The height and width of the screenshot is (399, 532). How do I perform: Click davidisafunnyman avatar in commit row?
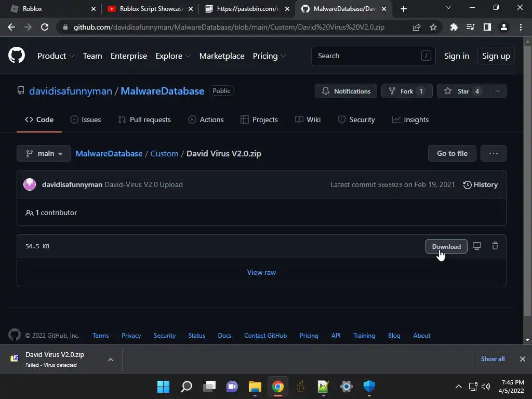point(30,184)
